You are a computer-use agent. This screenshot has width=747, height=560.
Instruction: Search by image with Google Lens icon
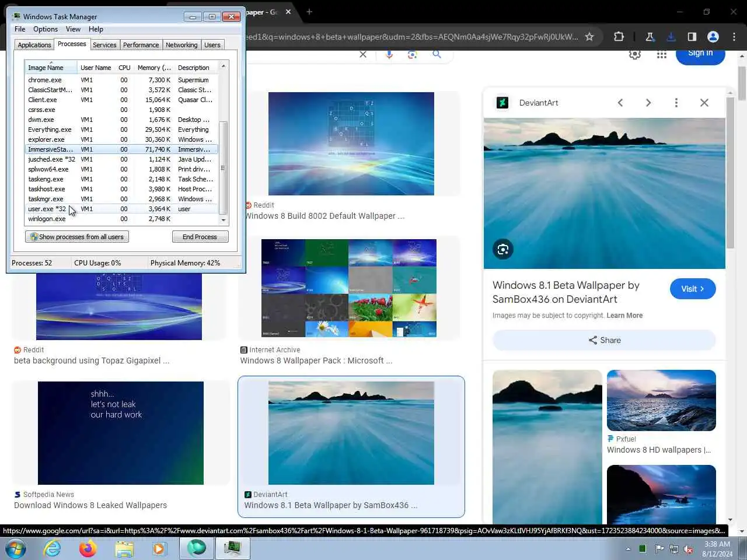coord(413,54)
